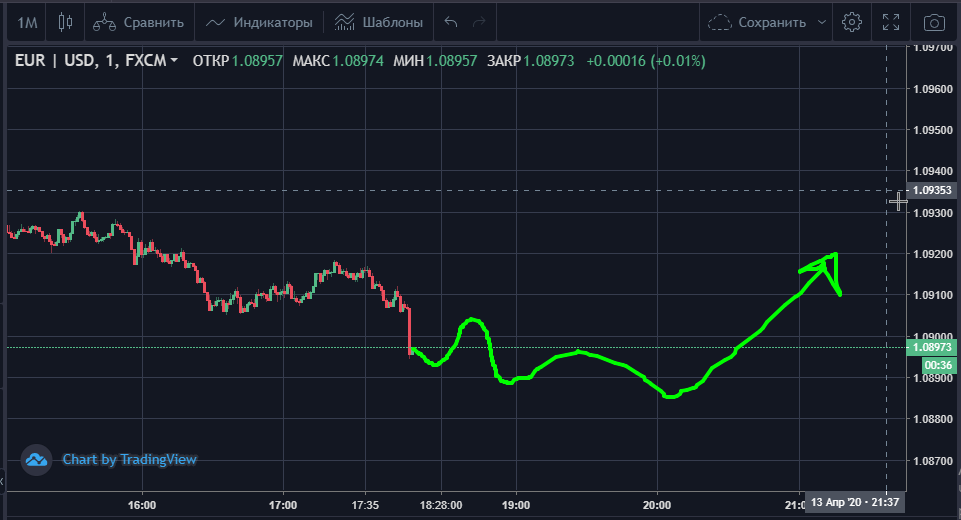Click the 20:00 time axis label
The image size is (961, 520).
[657, 505]
